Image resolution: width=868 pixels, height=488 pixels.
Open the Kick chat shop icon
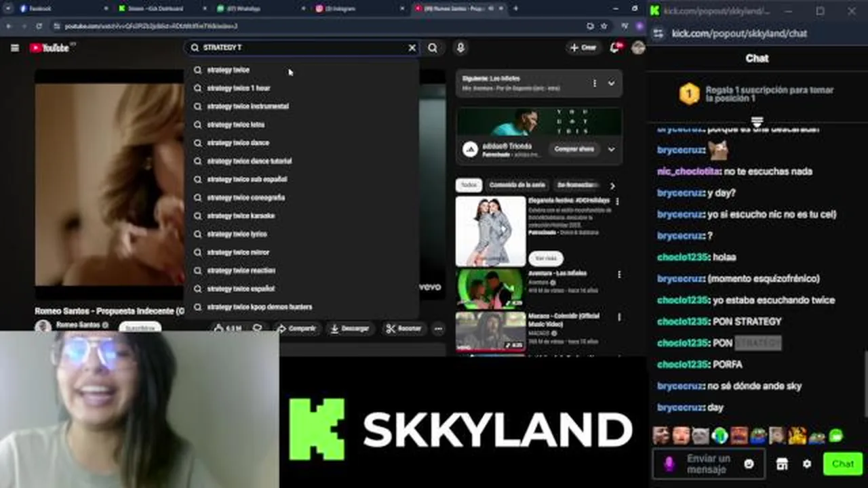782,464
